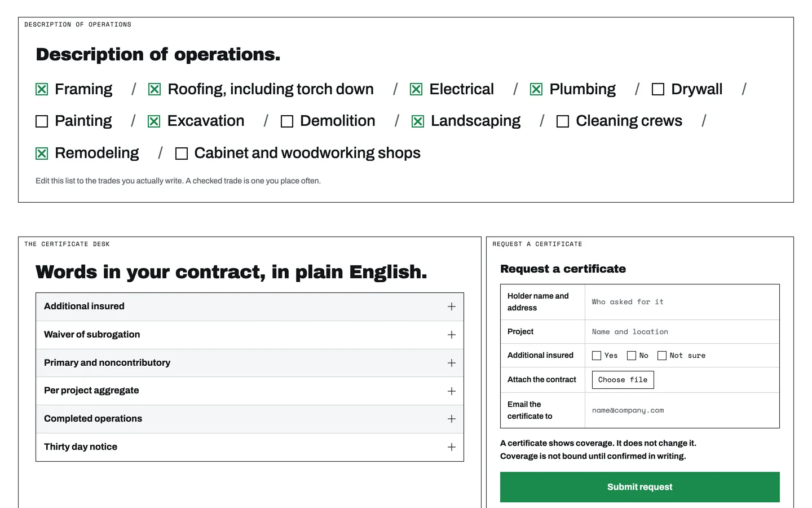The height and width of the screenshot is (508, 812).
Task: Check Cabinet and woodworking shops
Action: pos(182,154)
